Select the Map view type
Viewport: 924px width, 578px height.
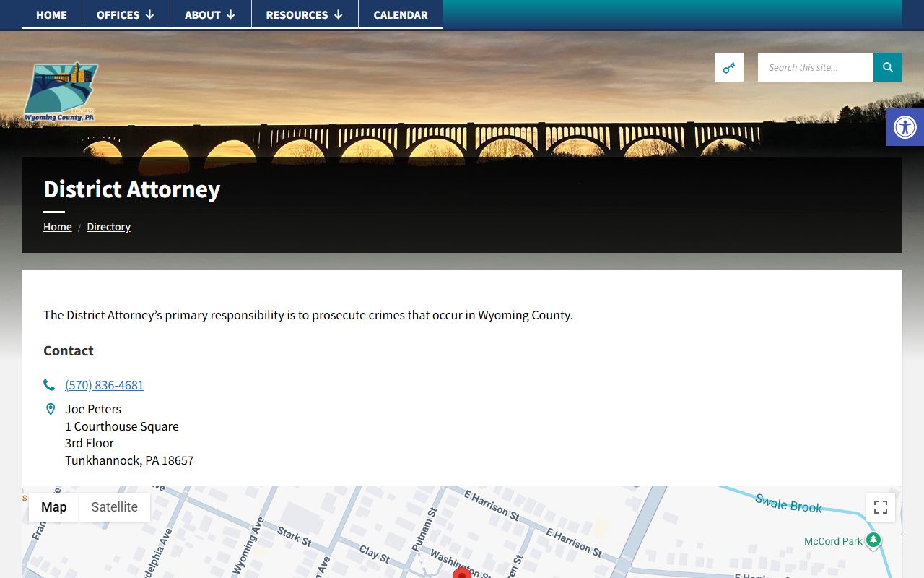coord(54,507)
